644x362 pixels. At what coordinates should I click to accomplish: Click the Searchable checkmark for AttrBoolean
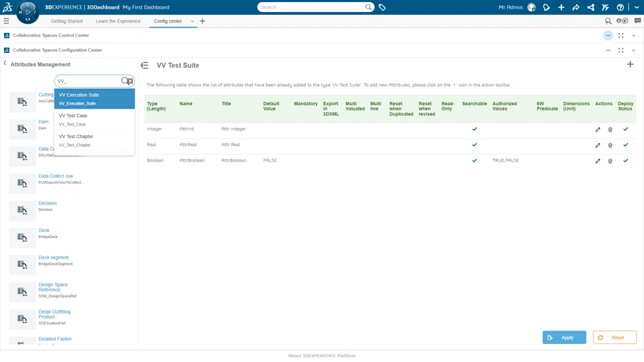click(x=474, y=160)
